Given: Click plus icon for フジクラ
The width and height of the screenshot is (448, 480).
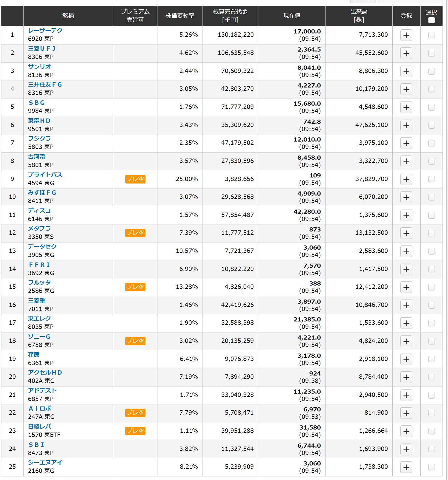Looking at the screenshot, I should click(x=406, y=143).
